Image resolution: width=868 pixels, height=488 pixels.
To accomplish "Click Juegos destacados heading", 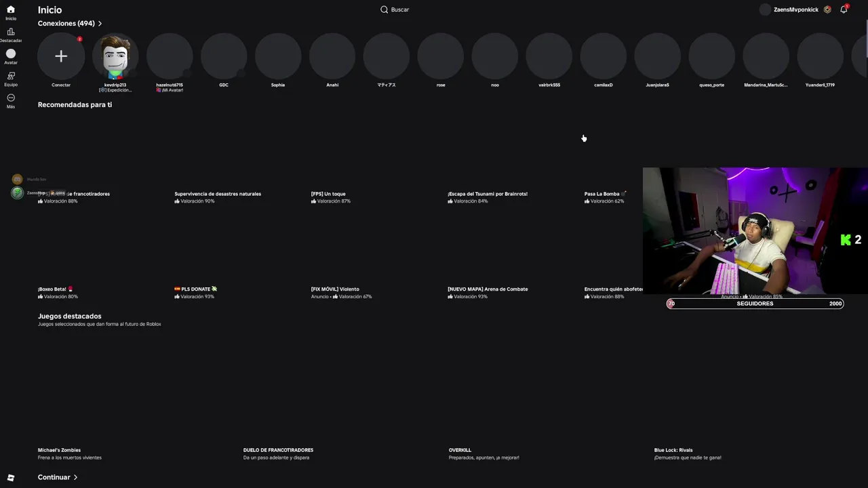I will coord(69,317).
